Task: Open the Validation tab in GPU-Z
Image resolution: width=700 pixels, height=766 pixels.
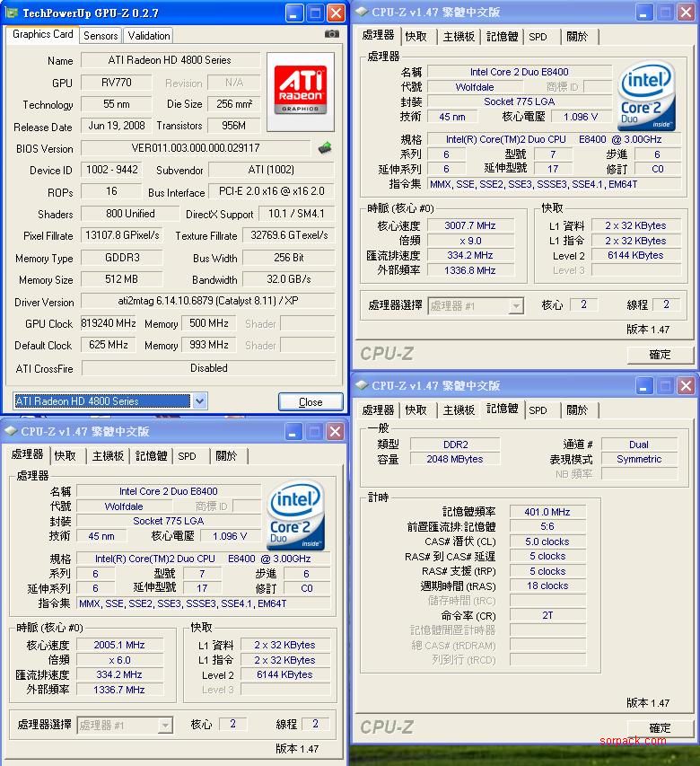Action: (149, 35)
